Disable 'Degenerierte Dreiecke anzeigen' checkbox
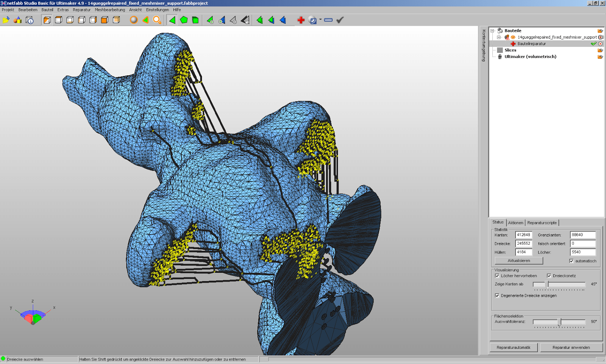 pos(497,296)
